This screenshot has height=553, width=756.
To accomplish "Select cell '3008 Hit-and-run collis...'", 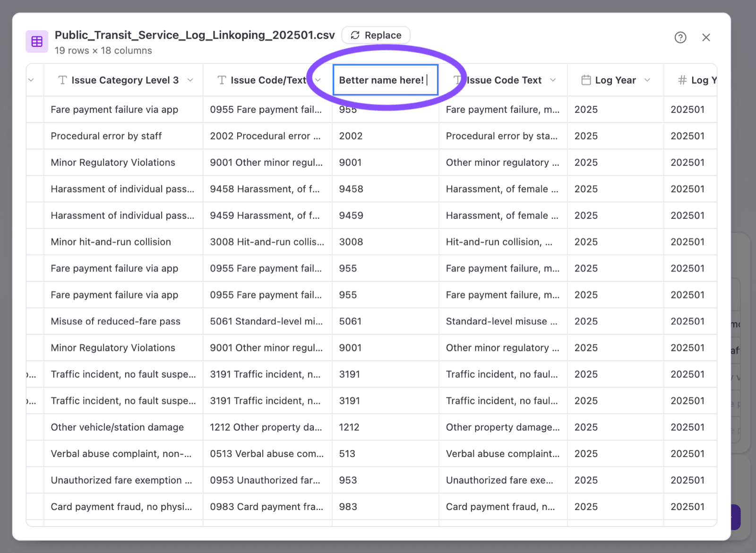I will click(x=267, y=242).
